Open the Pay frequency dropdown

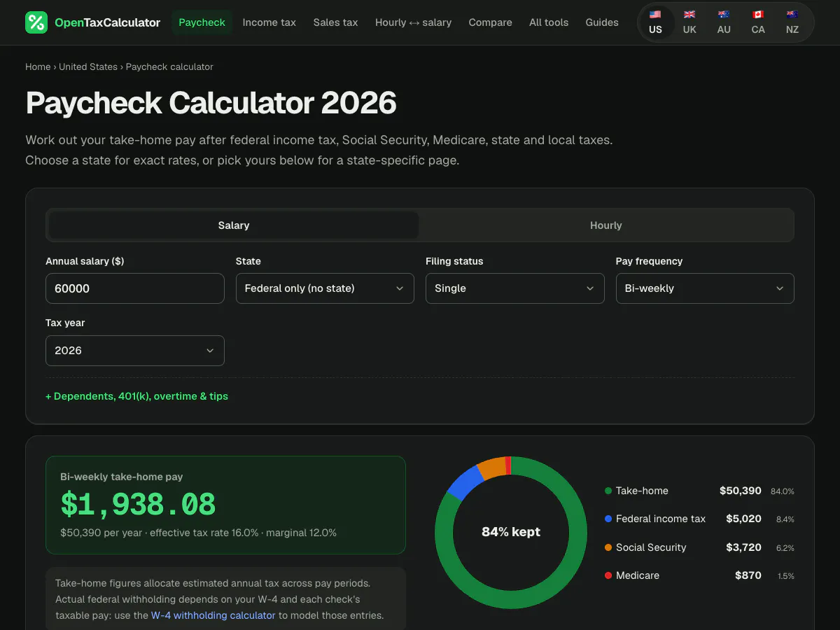click(705, 288)
